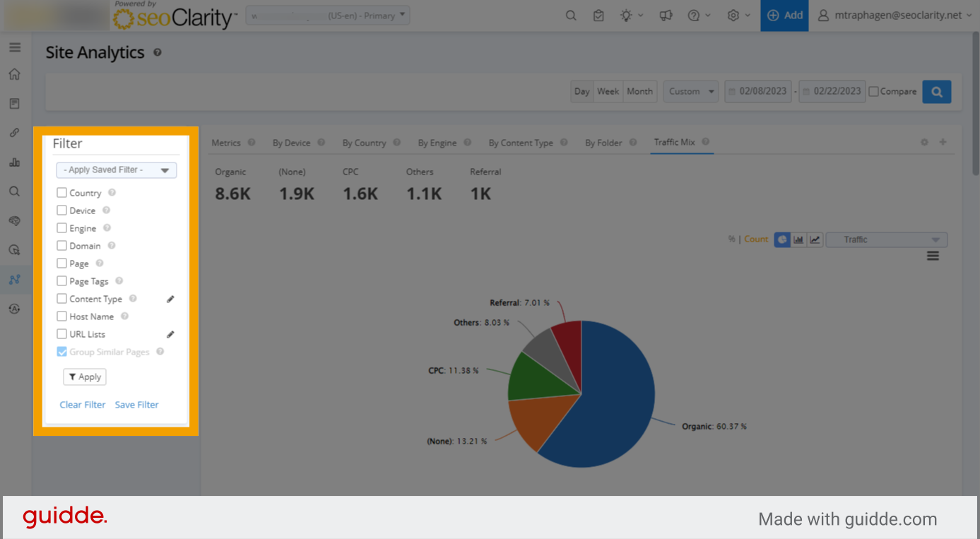Switch to the By Country tab
The height and width of the screenshot is (539, 980).
[x=365, y=143]
